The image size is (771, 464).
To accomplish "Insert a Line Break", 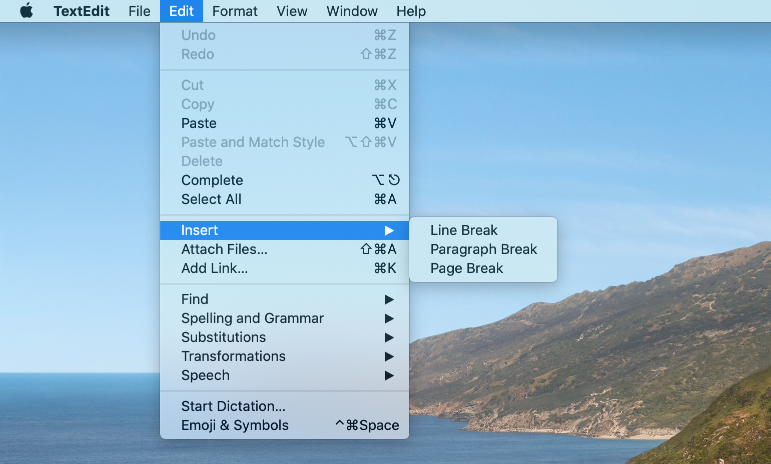I will pos(483,230).
